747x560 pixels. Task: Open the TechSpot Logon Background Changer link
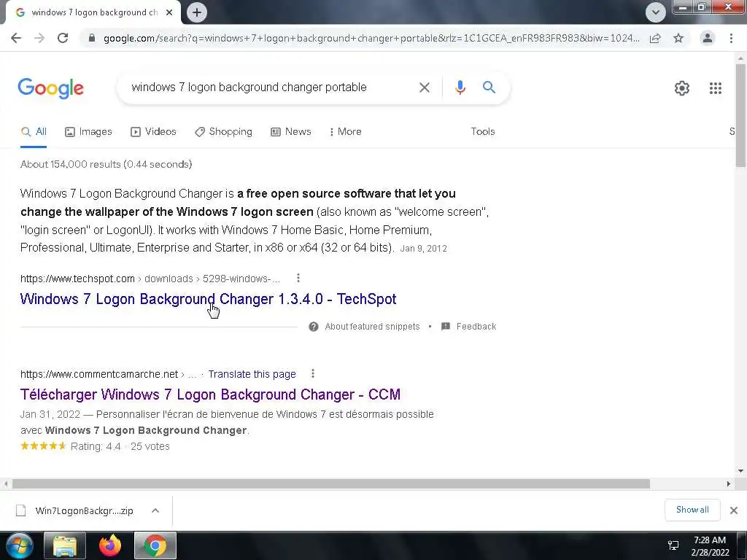point(208,299)
